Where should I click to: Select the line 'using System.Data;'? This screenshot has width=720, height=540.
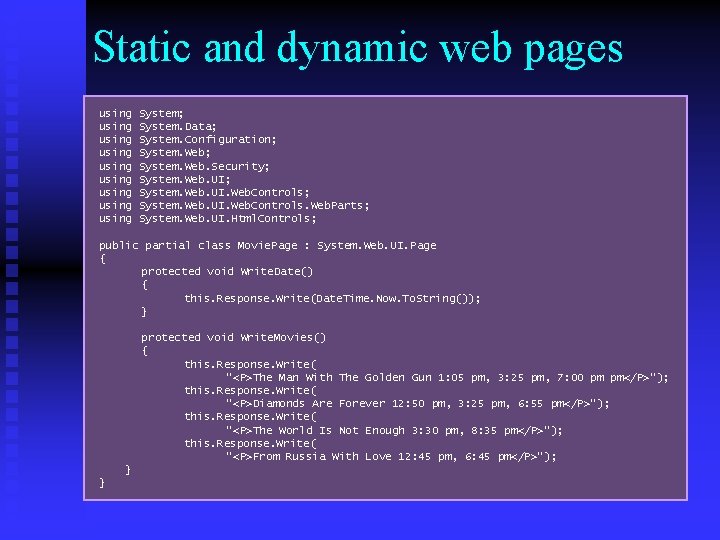click(158, 126)
